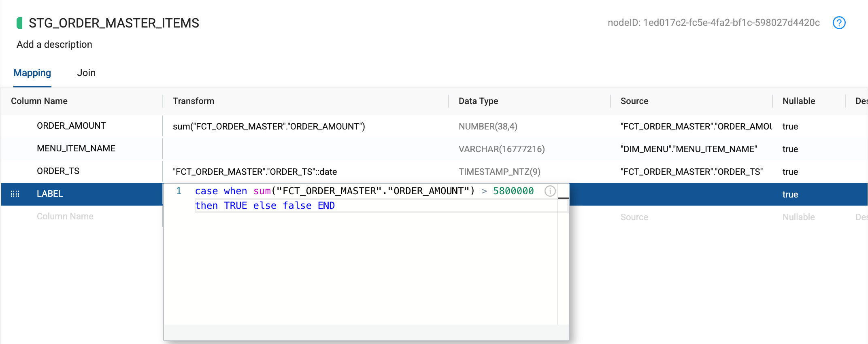Click the placeholder Column Name field in new row
The height and width of the screenshot is (344, 868).
point(65,217)
